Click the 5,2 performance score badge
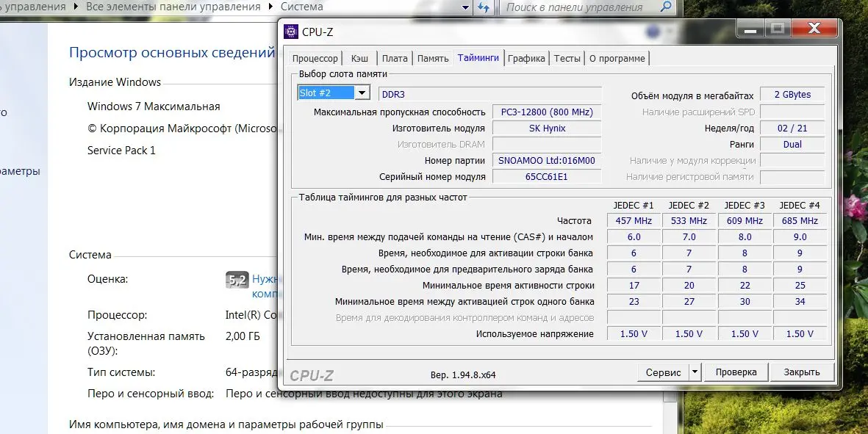 (237, 280)
